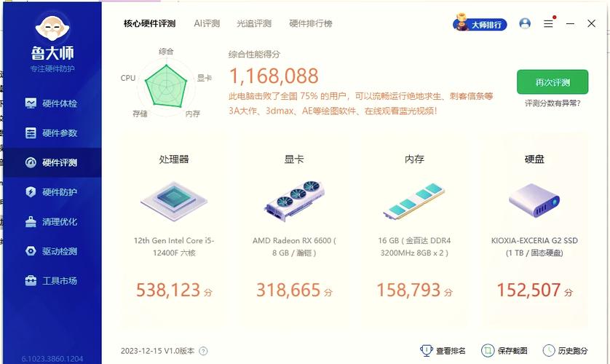610x364 pixels.
Task: Click the 硬件参数 sidebar icon
Action: click(x=31, y=133)
